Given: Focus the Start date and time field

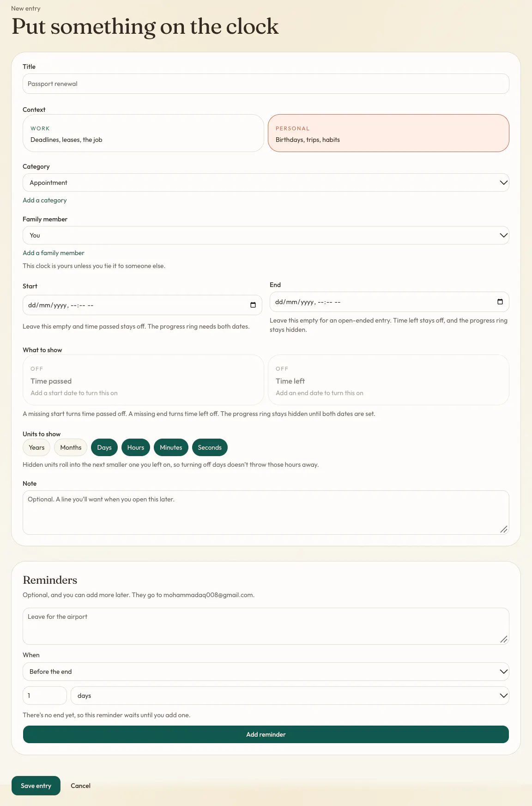Looking at the screenshot, I should (x=142, y=305).
